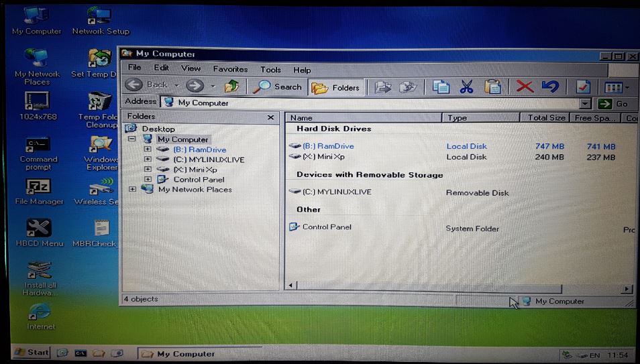Open the My Computer desktop icon
Image resolution: width=640 pixels, height=364 pixels.
(36, 21)
